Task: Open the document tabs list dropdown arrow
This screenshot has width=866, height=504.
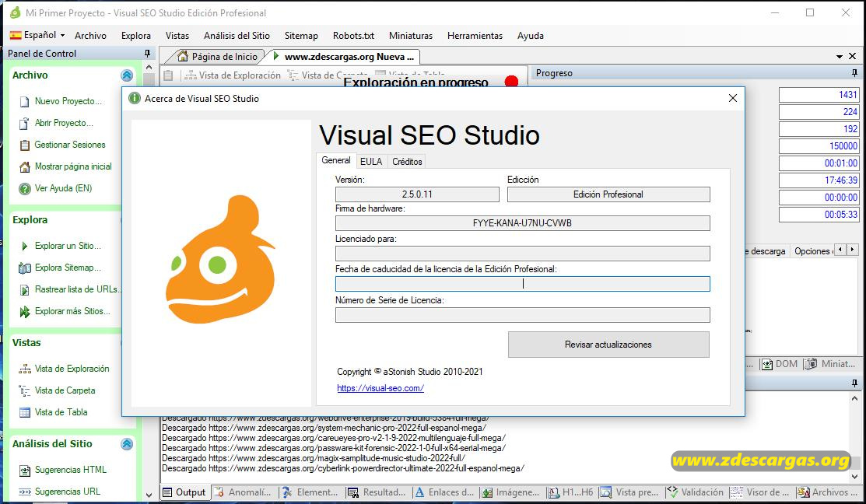Action: pyautogui.click(x=840, y=56)
